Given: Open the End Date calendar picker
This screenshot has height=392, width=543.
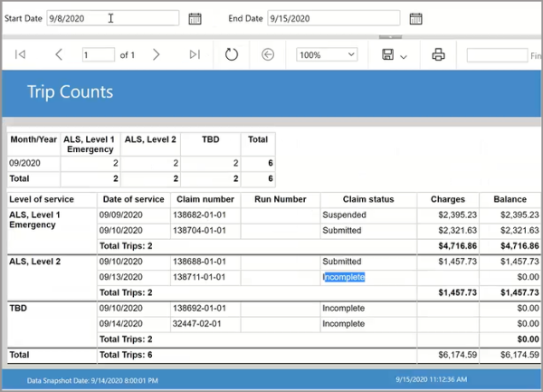Looking at the screenshot, I should [x=415, y=18].
